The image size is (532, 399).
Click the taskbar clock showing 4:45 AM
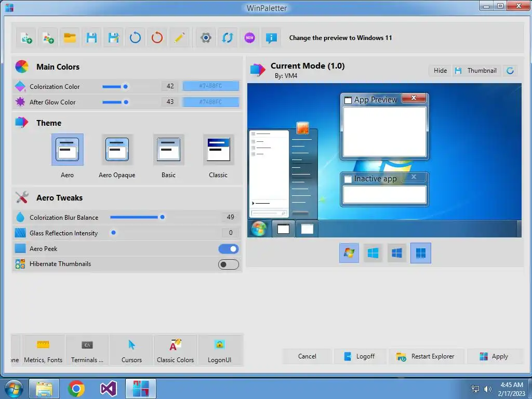[x=511, y=389]
